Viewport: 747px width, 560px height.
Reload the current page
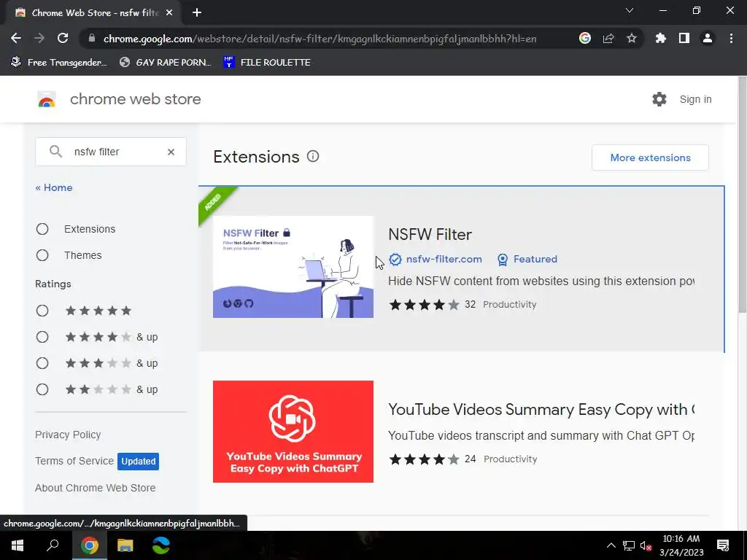pyautogui.click(x=63, y=38)
